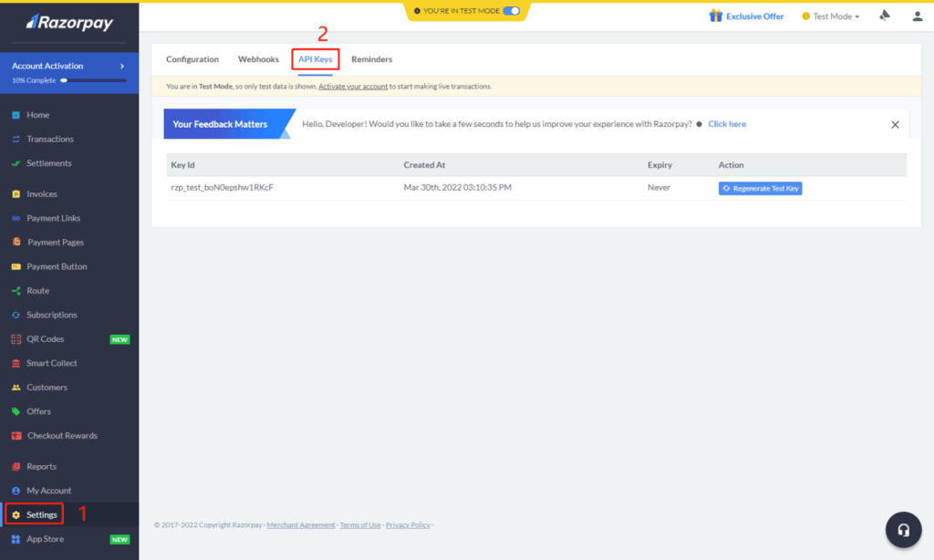Select the QR Codes sidebar icon
This screenshot has height=560, width=934.
click(16, 339)
